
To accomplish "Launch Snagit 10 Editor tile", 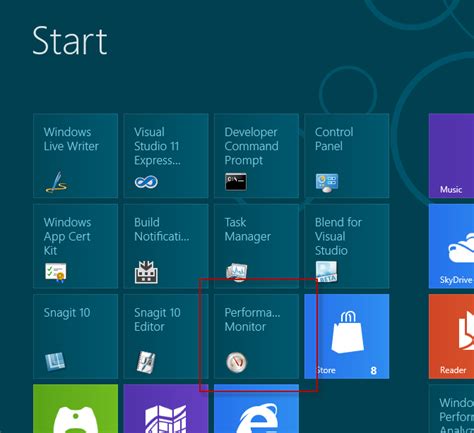I will click(166, 336).
